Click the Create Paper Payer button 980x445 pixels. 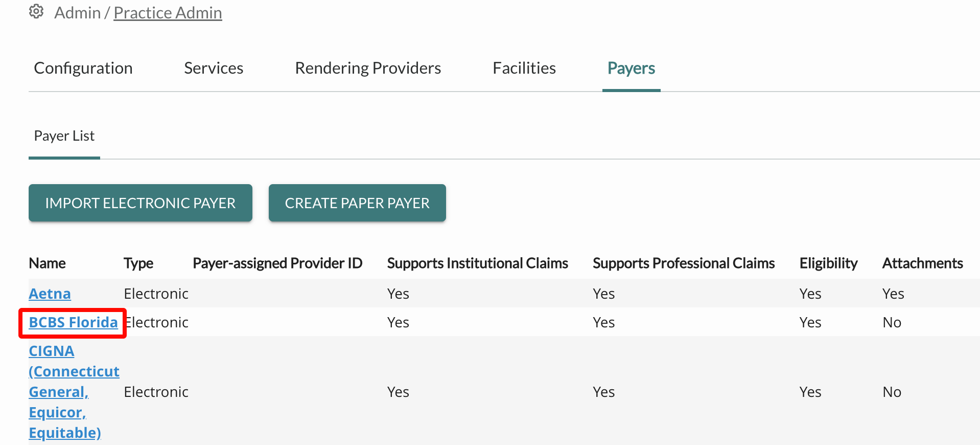point(357,203)
